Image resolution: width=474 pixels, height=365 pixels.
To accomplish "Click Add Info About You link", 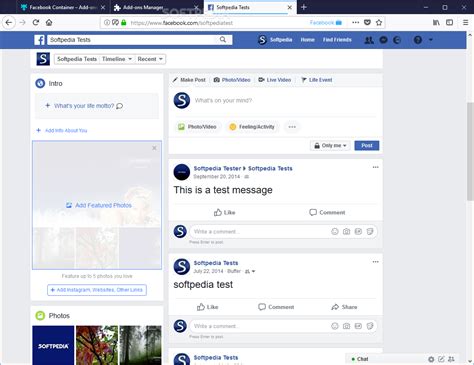I will click(x=62, y=130).
